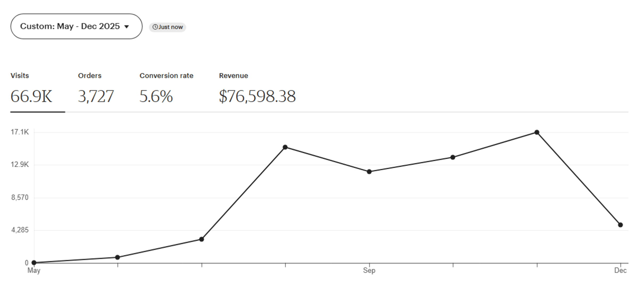Screen dimensions: 644x282
Task: Expand the date range chevron arrow
Action: pyautogui.click(x=127, y=26)
